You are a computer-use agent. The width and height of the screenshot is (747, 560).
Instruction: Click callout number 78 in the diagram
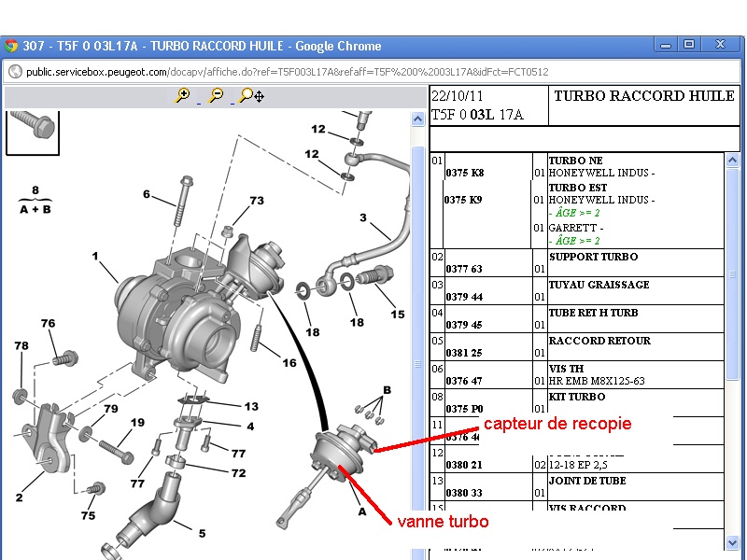tap(21, 345)
